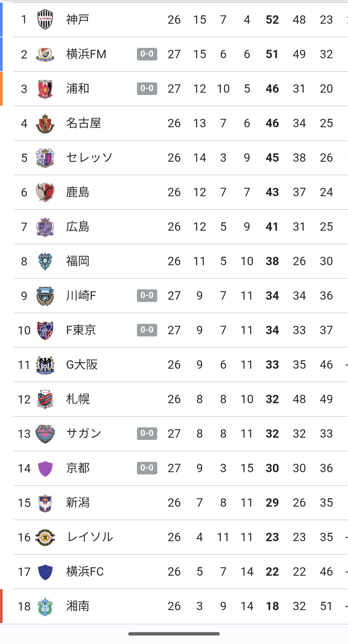Tap the Shonan Bellmare club crest
The width and height of the screenshot is (348, 644).
[45, 606]
